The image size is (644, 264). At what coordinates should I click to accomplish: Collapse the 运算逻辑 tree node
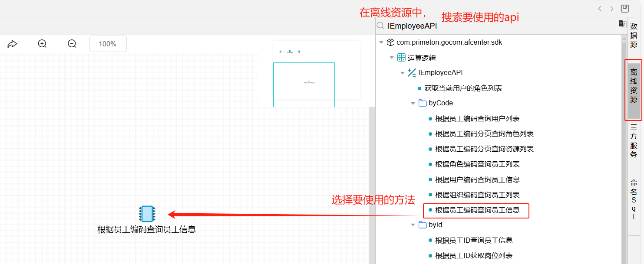pyautogui.click(x=392, y=58)
